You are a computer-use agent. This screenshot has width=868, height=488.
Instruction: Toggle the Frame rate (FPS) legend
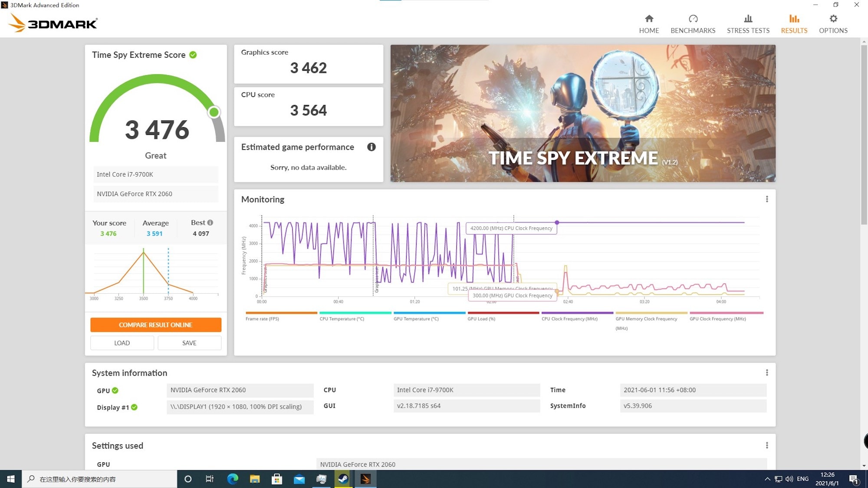[x=281, y=316]
